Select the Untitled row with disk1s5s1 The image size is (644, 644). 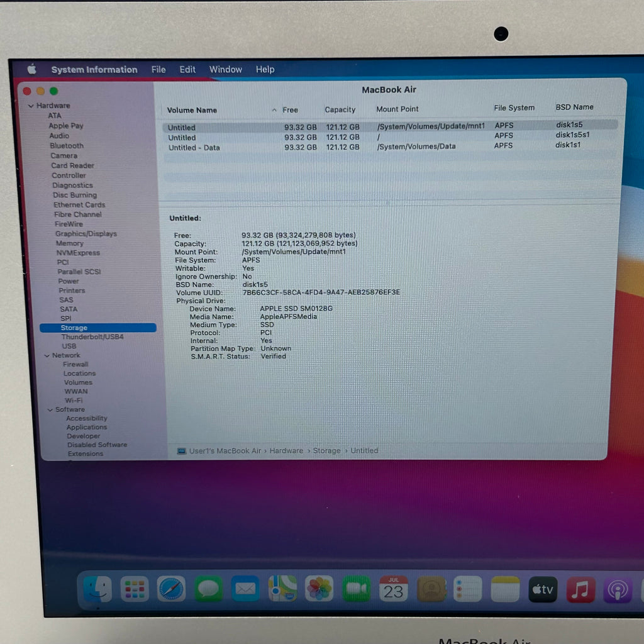[390, 136]
